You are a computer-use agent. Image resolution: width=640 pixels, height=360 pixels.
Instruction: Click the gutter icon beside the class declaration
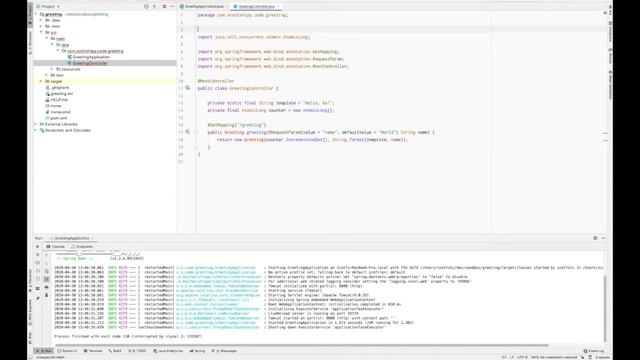coord(188,88)
